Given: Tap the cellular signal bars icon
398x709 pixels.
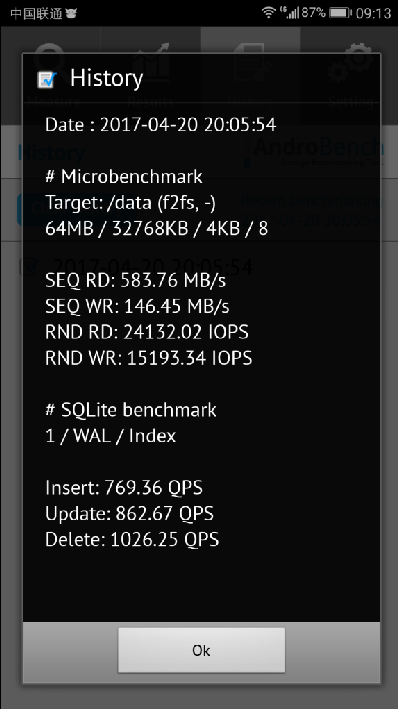Looking at the screenshot, I should [292, 13].
